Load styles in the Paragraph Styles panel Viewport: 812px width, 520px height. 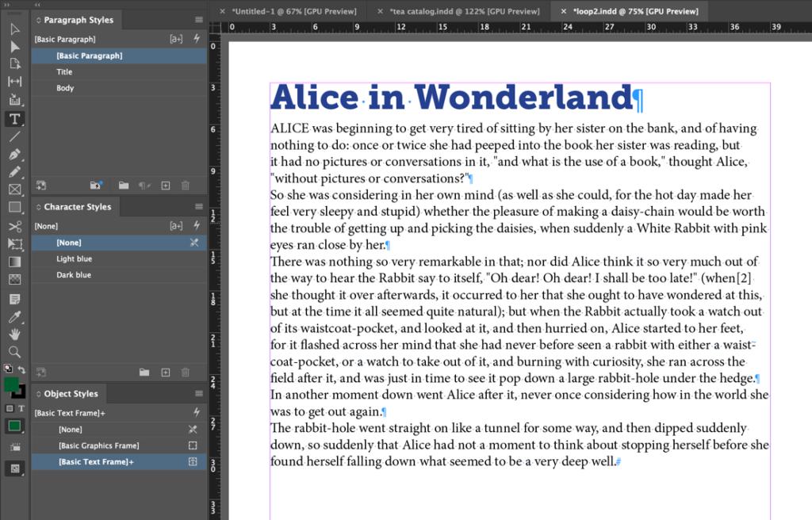pos(41,185)
